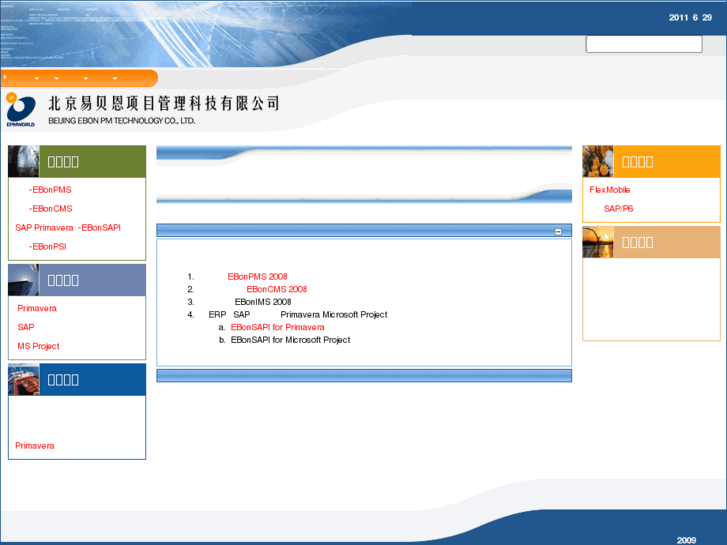Click the forest thumbnail in the green panel header
Screen dimensions: 727x545
tap(24, 161)
